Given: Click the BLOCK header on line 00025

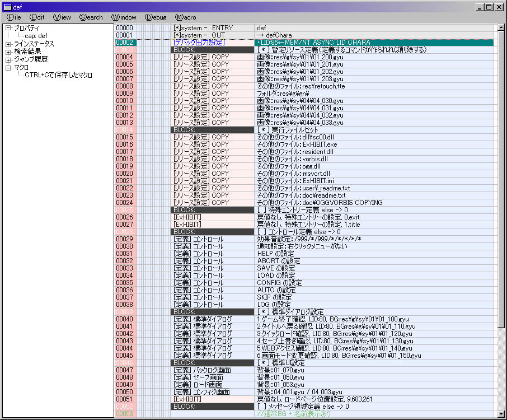Looking at the screenshot, I should point(212,210).
